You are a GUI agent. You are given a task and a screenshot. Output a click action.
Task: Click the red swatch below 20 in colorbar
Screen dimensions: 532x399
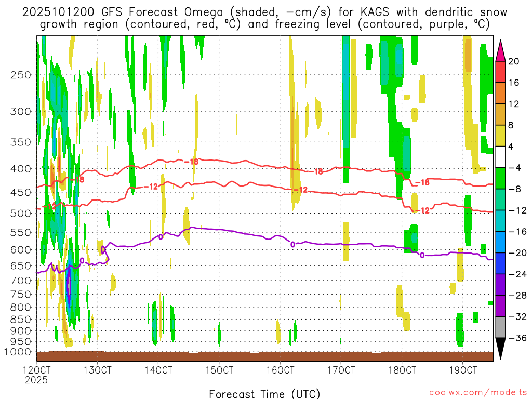(500, 72)
